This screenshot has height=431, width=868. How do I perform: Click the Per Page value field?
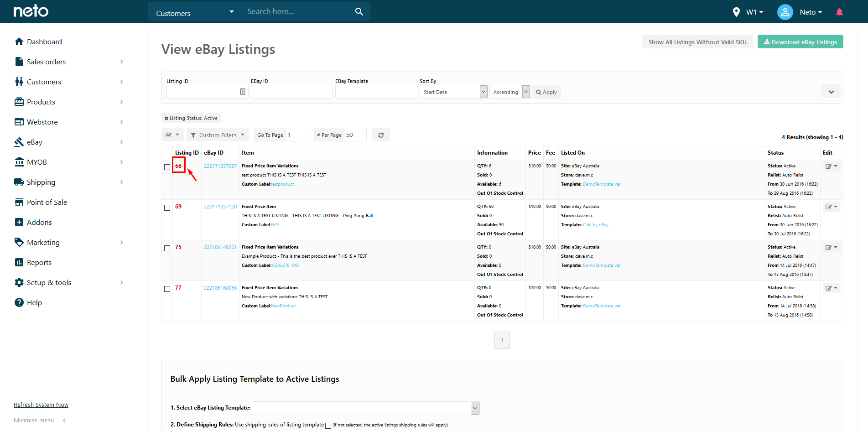(x=355, y=135)
